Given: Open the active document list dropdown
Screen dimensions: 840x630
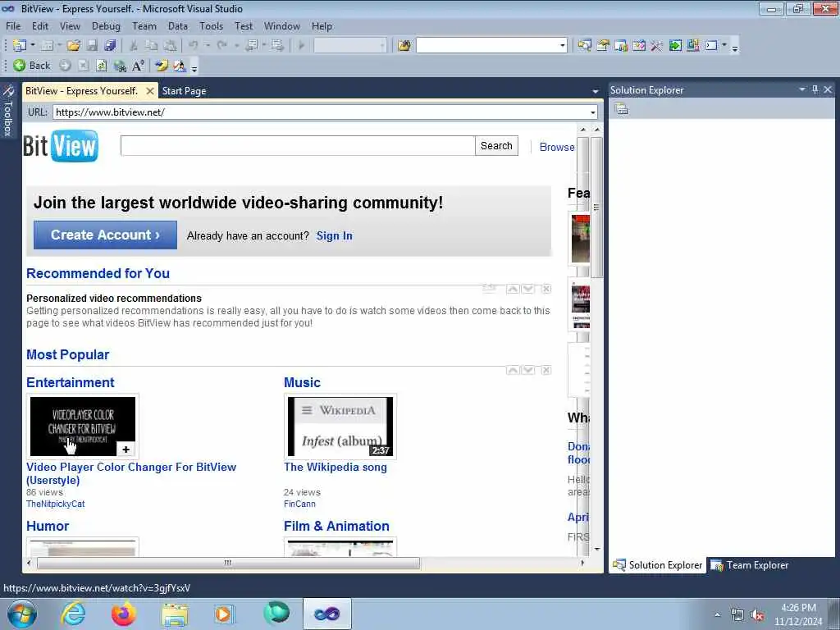Looking at the screenshot, I should tap(596, 92).
